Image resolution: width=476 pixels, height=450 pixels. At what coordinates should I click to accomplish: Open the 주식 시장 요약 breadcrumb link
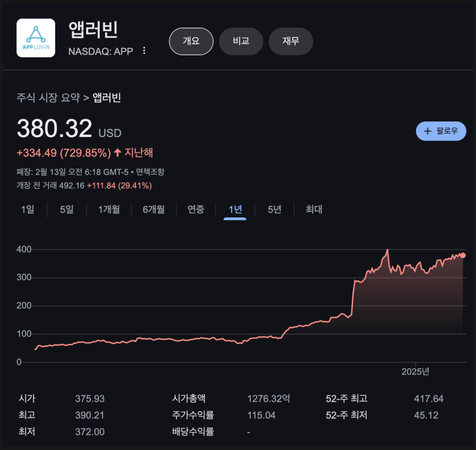48,98
